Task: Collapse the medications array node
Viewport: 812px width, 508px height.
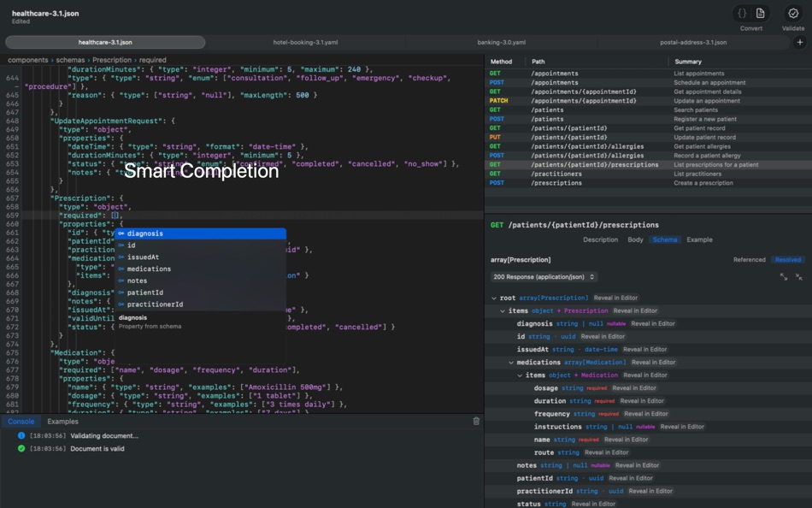Action: (510, 362)
